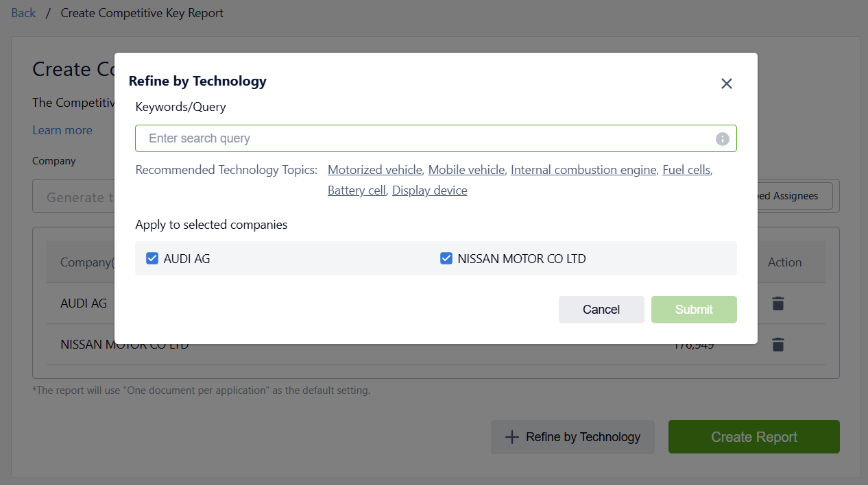Screen dimensions: 868x485
Task: Select the Fuel cells topic
Action: pyautogui.click(x=686, y=170)
